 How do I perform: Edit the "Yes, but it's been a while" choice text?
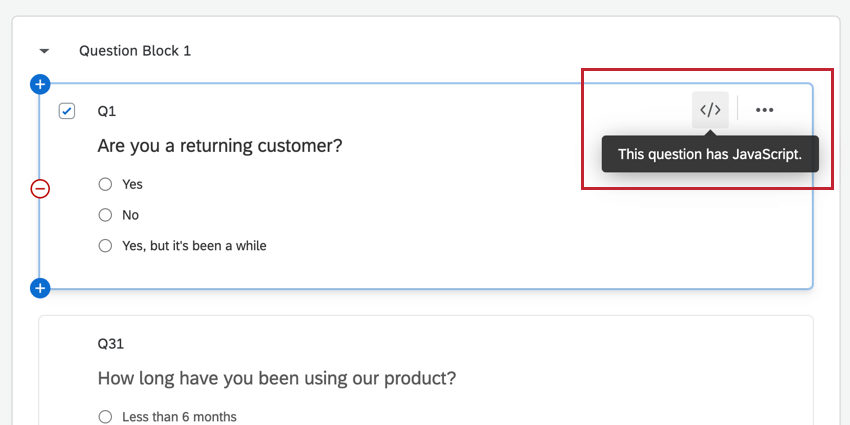[194, 246]
